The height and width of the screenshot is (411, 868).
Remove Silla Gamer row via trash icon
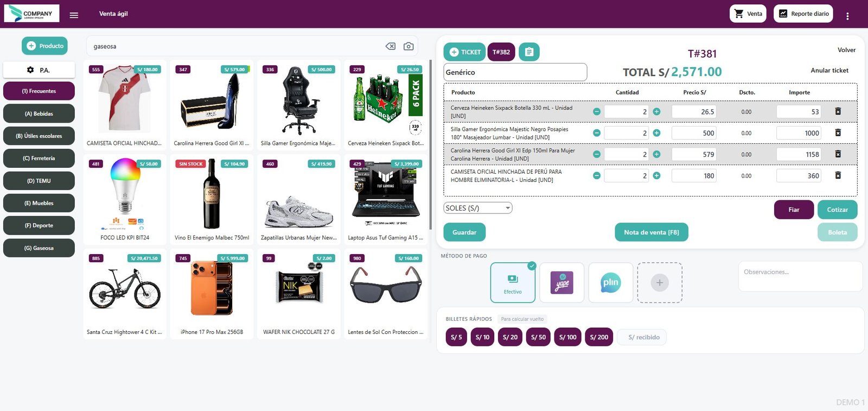[838, 132]
